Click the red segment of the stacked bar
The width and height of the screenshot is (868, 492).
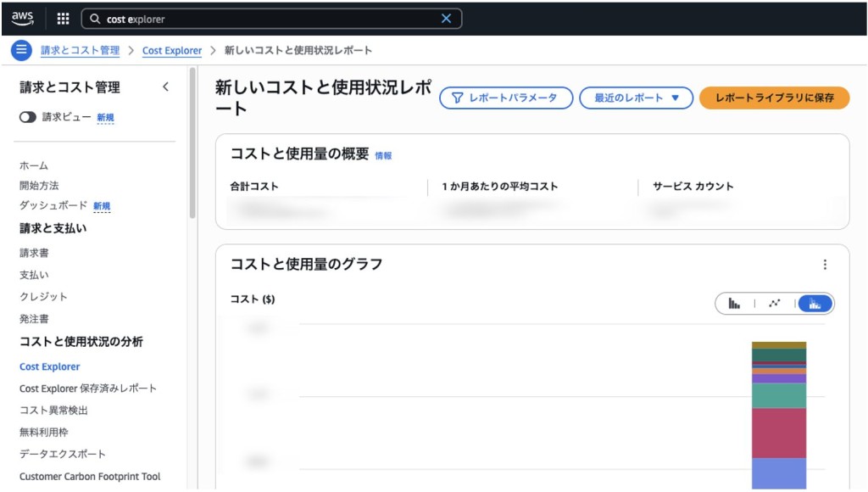click(778, 433)
